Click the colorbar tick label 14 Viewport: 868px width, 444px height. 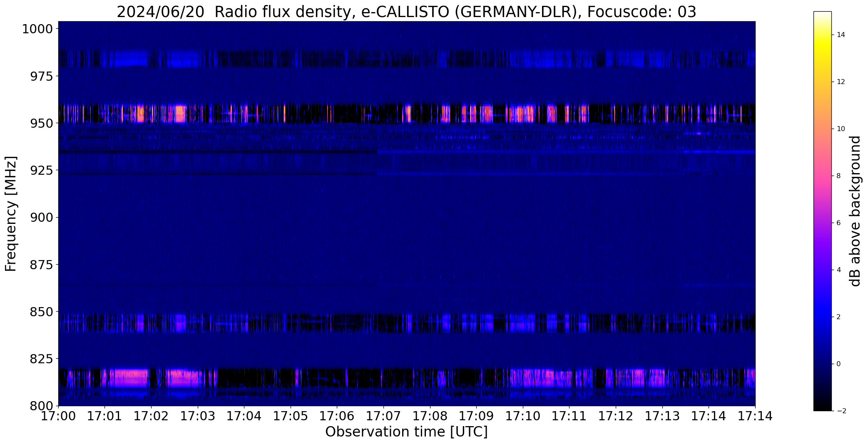(x=841, y=35)
